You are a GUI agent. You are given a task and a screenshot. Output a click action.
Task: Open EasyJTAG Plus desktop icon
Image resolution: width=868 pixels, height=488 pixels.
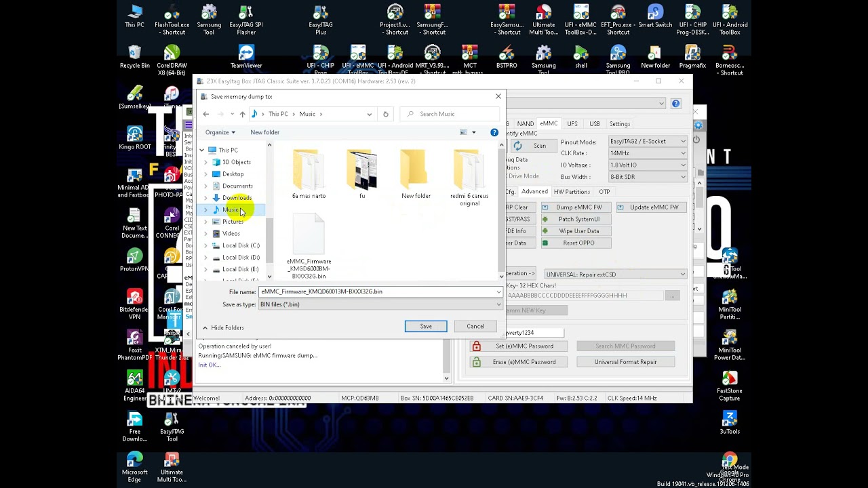[x=321, y=20]
